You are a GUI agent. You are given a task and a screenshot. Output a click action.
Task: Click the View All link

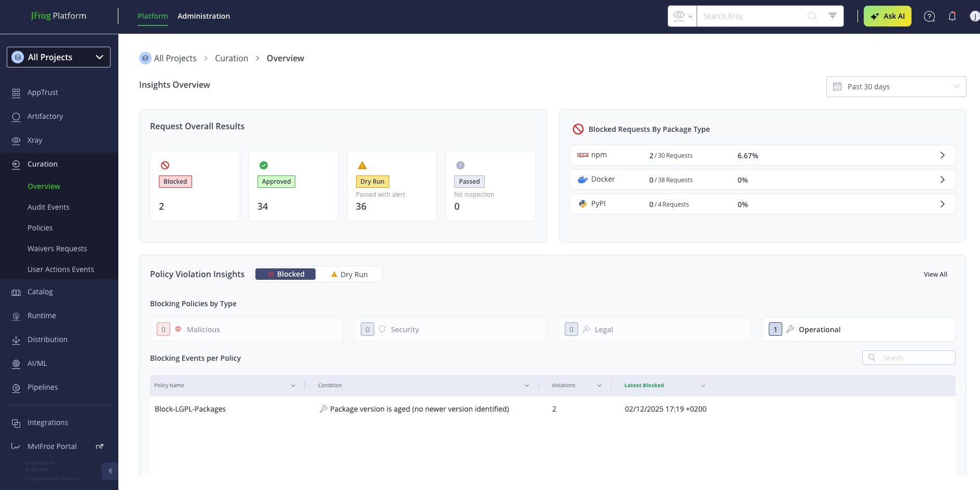pos(935,275)
